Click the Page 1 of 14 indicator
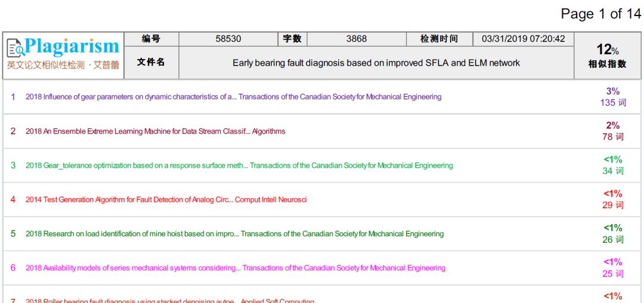Image resolution: width=644 pixels, height=303 pixels. [600, 14]
